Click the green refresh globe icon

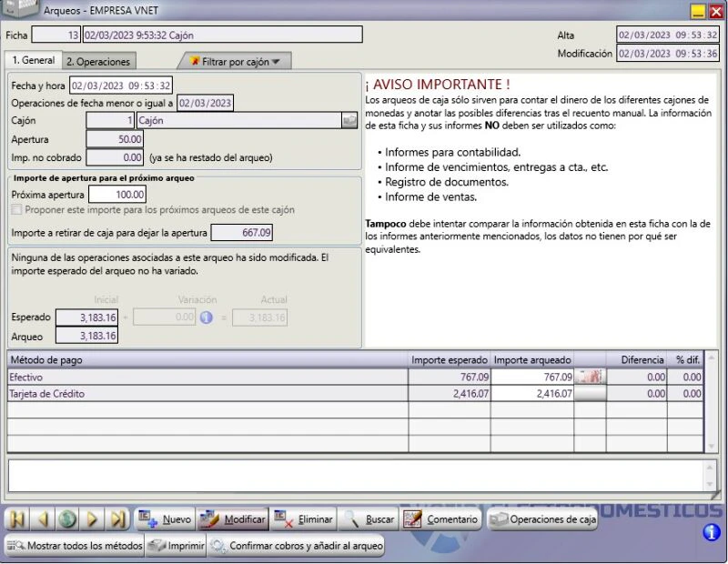pos(67,519)
